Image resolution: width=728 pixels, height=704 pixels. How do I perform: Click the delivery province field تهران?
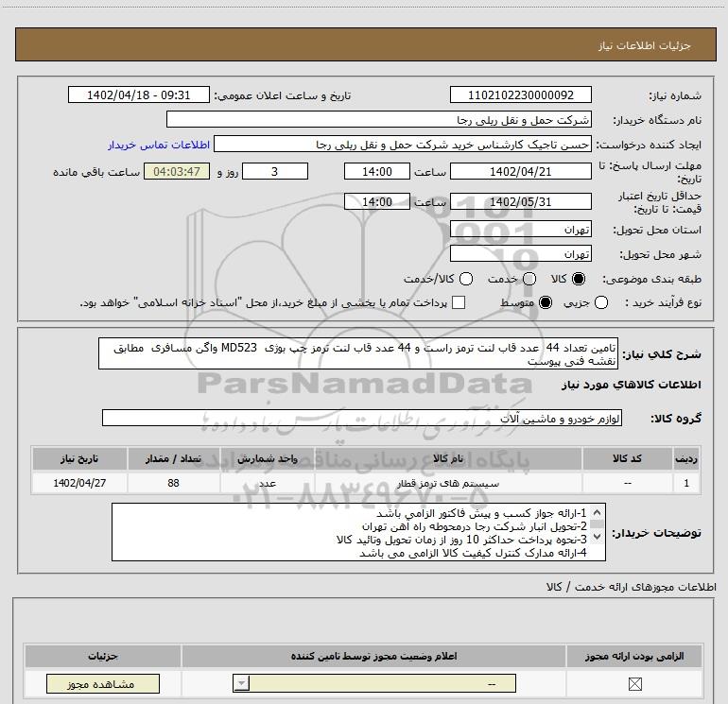coord(520,230)
